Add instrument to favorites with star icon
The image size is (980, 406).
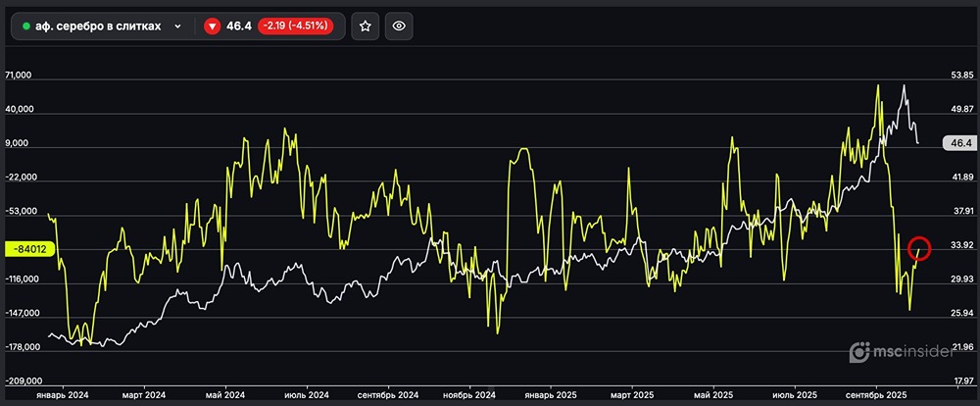point(365,26)
